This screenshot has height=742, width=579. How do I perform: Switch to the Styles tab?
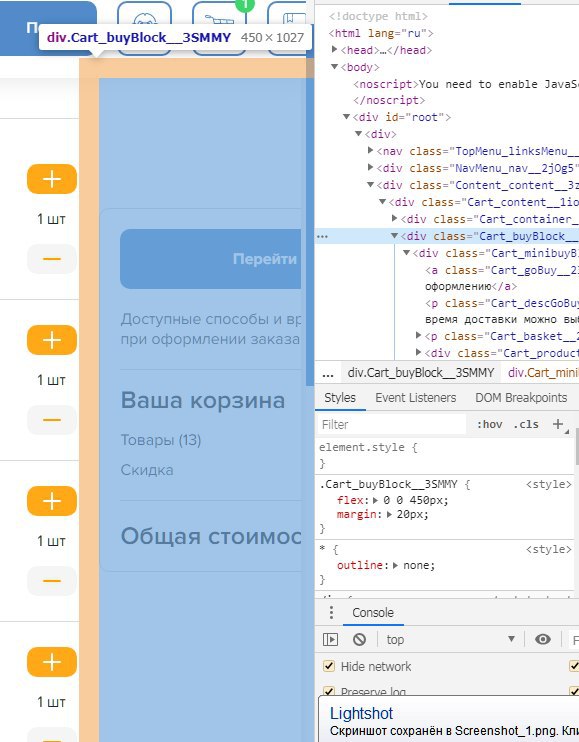click(x=340, y=398)
